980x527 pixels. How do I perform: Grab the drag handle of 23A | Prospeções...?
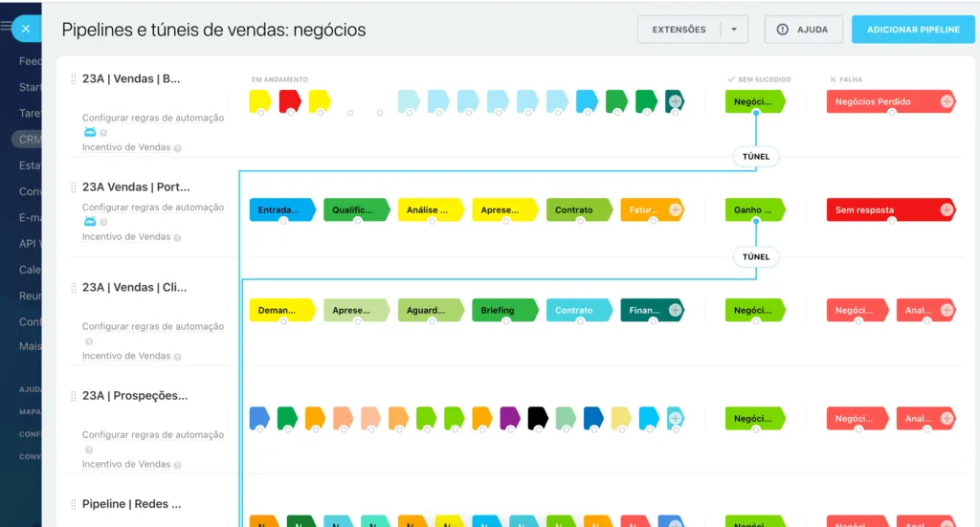[73, 396]
